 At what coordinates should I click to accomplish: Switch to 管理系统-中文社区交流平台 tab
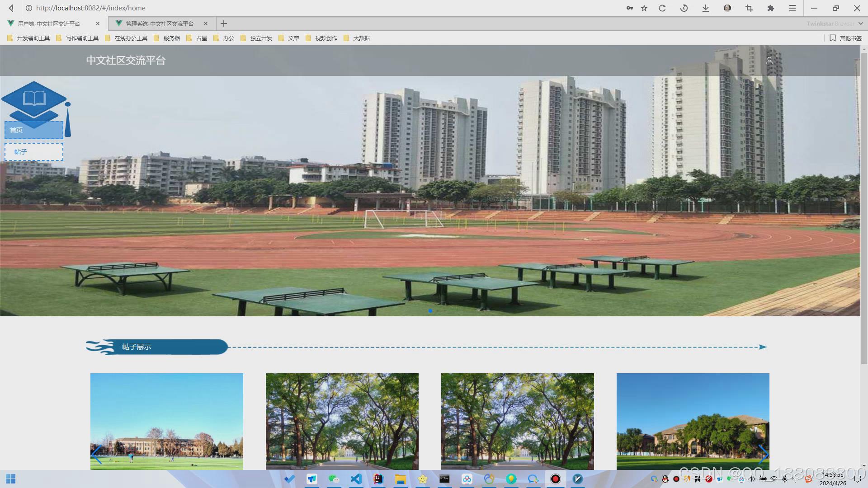(x=159, y=23)
